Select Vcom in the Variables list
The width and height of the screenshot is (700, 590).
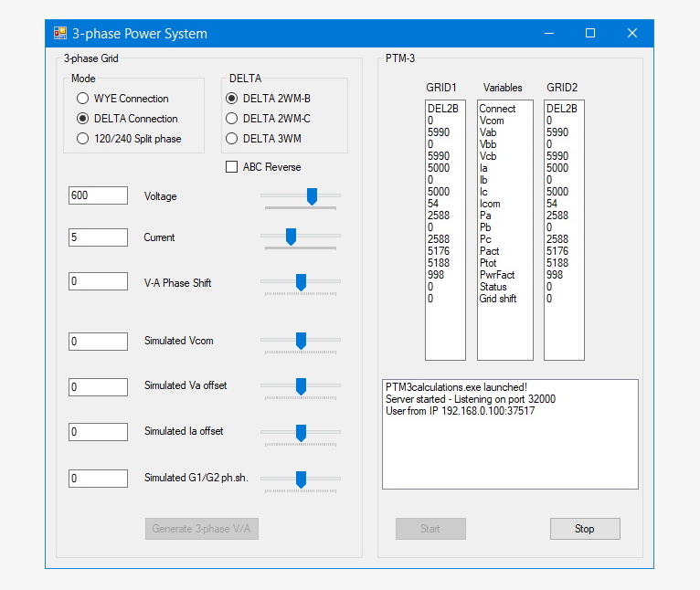click(492, 121)
